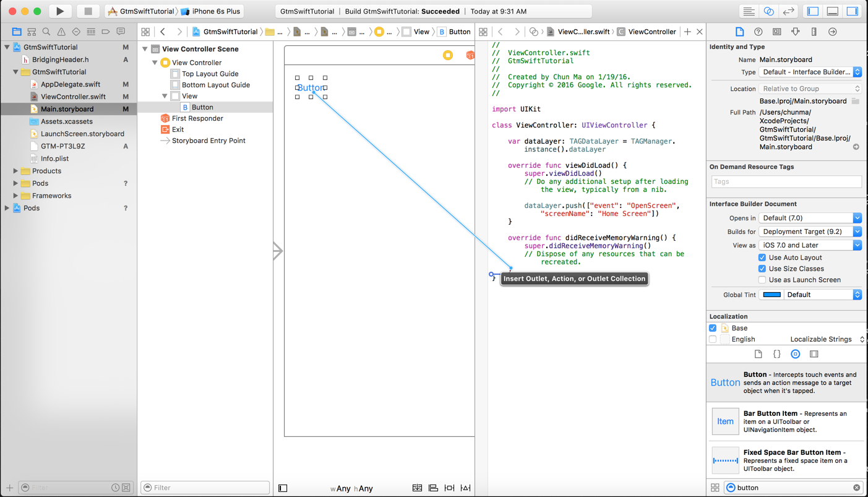Open the Assistant editor
This screenshot has width=868, height=497.
(768, 10)
